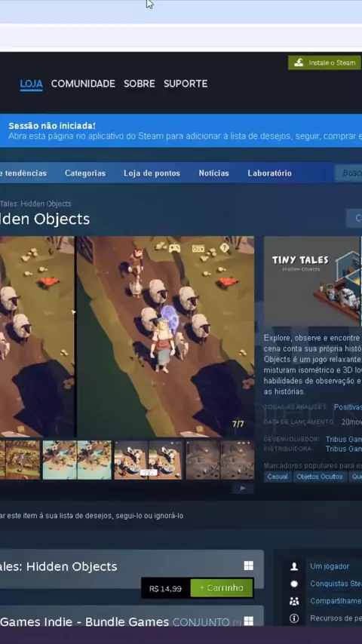The height and width of the screenshot is (644, 362).
Task: Open the Recursos de perfil link
Action: pyautogui.click(x=336, y=618)
